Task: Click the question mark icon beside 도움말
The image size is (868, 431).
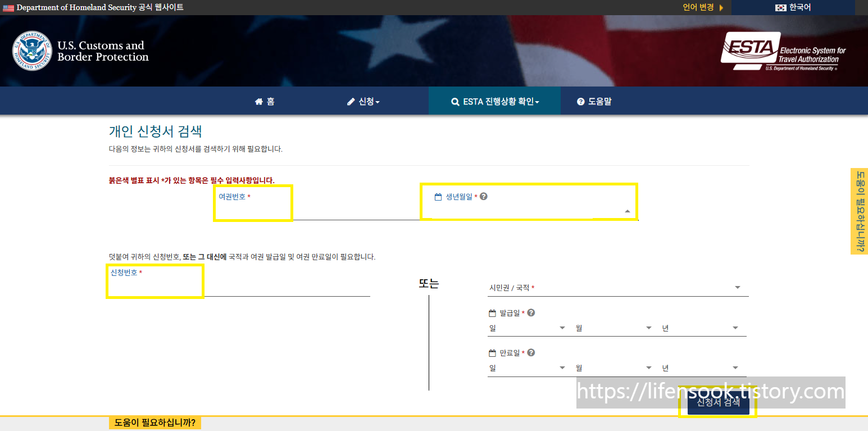Action: [x=580, y=101]
